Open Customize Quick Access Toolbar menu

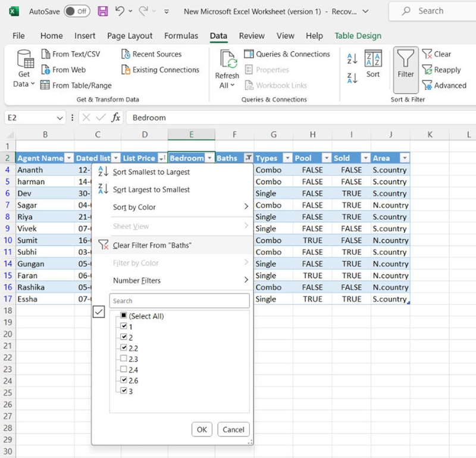tap(167, 11)
